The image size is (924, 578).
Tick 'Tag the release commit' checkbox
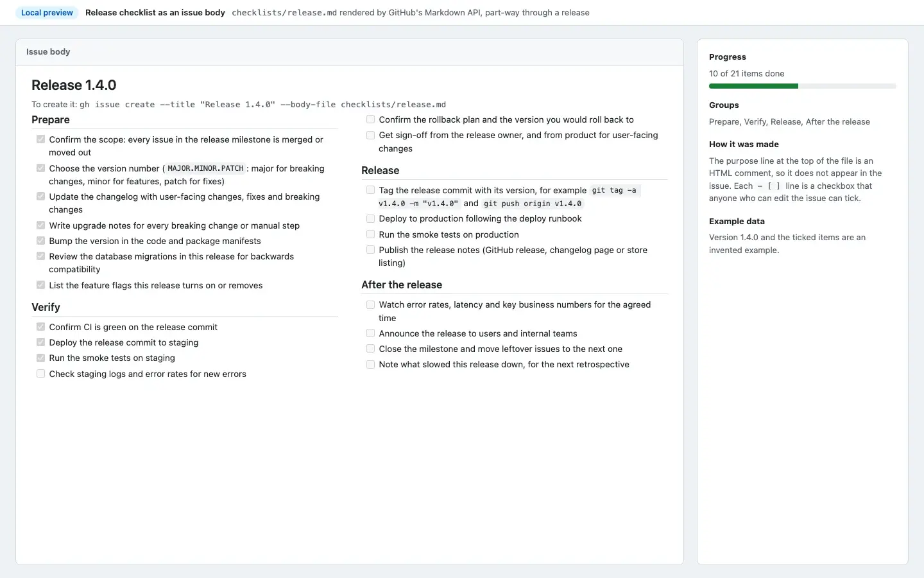(370, 189)
